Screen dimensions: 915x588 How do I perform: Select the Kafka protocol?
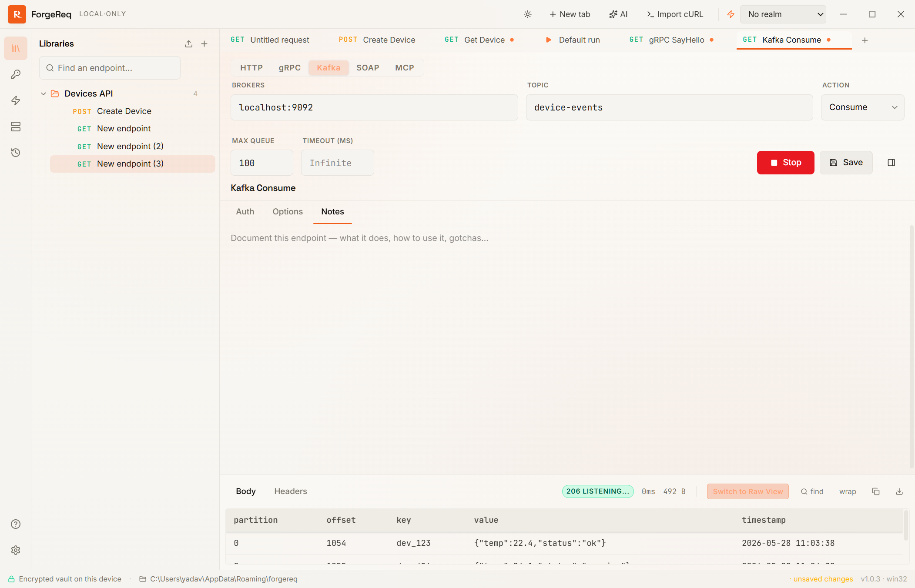tap(328, 68)
